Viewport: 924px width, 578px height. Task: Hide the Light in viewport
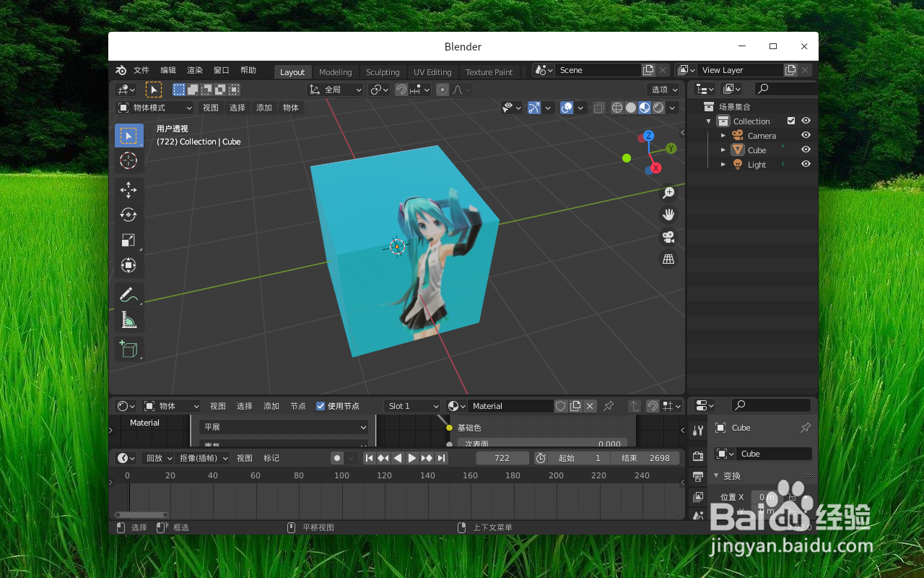click(x=806, y=164)
